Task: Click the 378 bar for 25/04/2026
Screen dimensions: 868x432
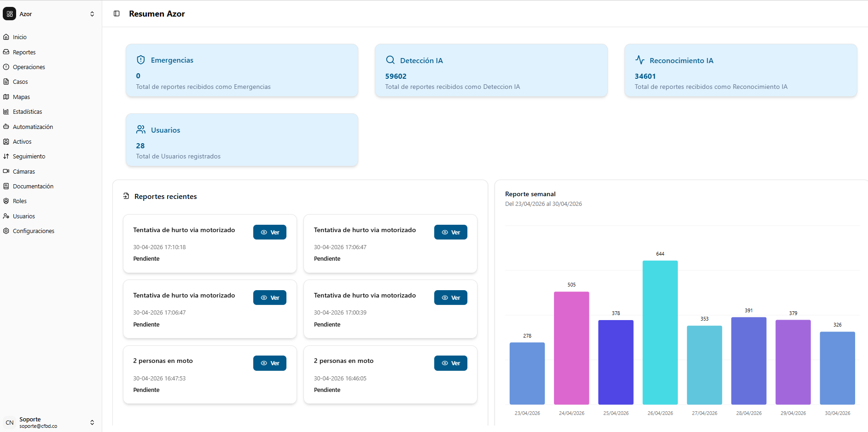Action: pyautogui.click(x=616, y=362)
